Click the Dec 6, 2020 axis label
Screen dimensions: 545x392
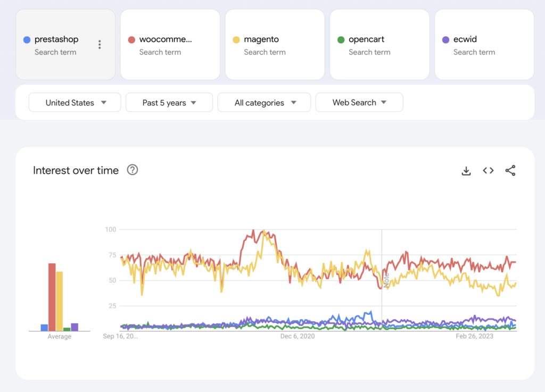tap(298, 336)
